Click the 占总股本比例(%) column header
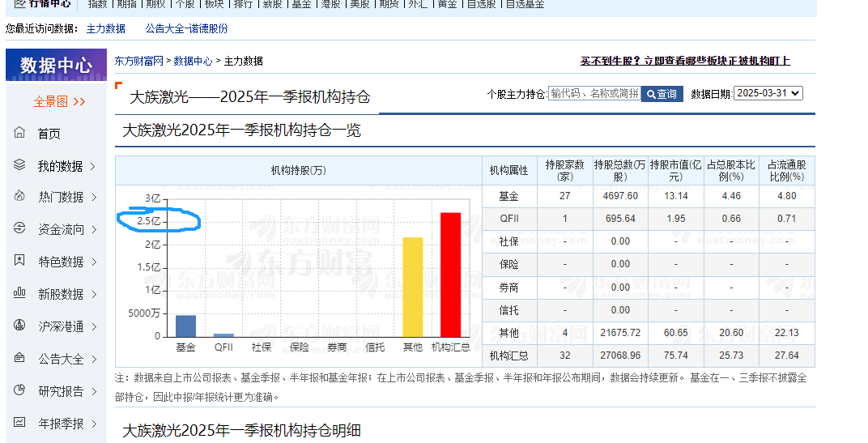The height and width of the screenshot is (443, 868). 730,171
